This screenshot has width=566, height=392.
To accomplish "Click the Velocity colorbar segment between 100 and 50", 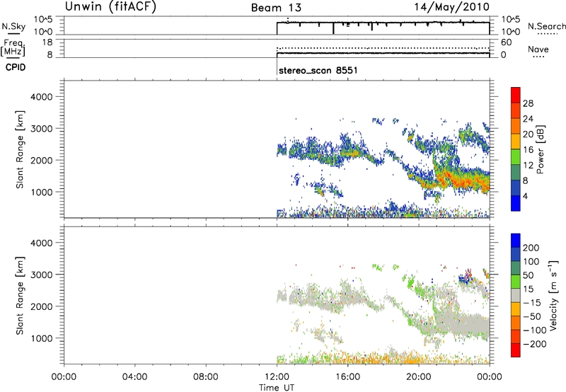I will pyautogui.click(x=516, y=268).
